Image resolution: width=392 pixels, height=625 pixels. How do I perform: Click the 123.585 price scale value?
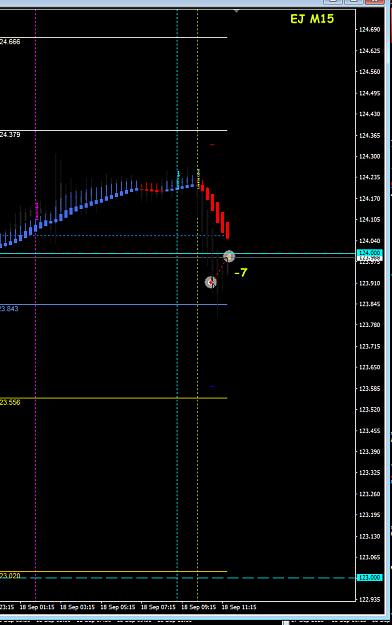[370, 389]
